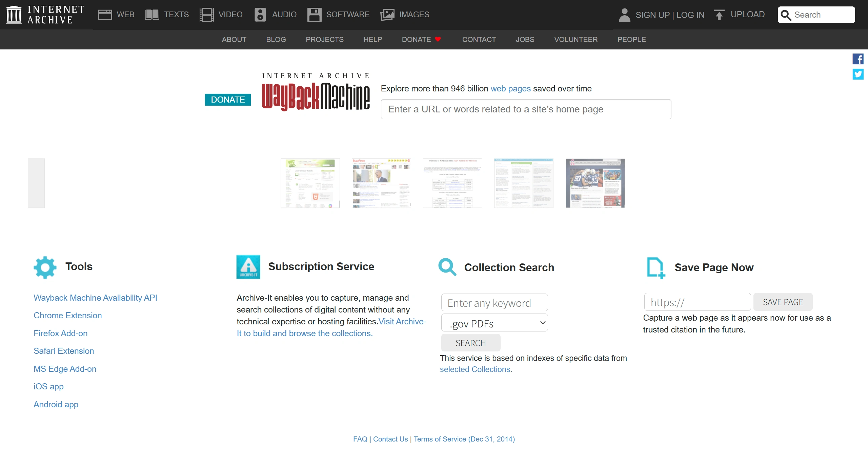The width and height of the screenshot is (868, 473).
Task: Click the teal DONATE button
Action: click(228, 100)
